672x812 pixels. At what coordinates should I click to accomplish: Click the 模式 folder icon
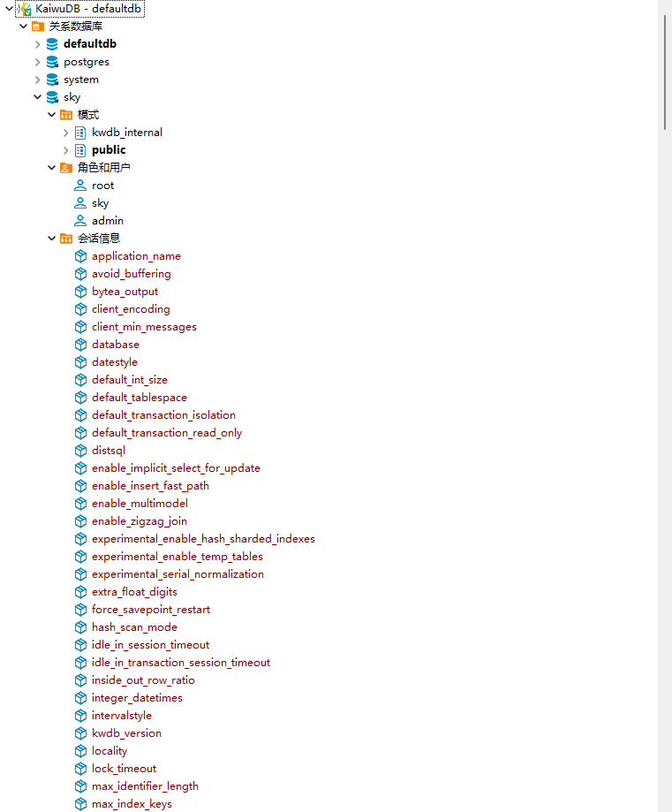click(x=65, y=115)
